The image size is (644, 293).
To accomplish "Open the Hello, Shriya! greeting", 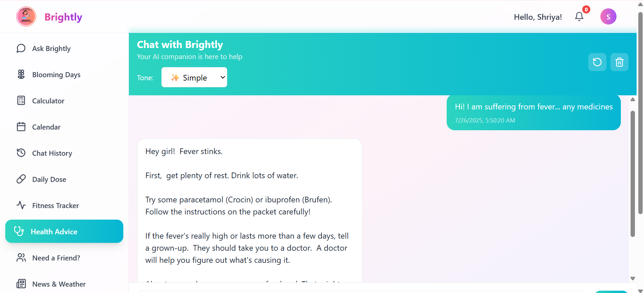I will pyautogui.click(x=538, y=17).
